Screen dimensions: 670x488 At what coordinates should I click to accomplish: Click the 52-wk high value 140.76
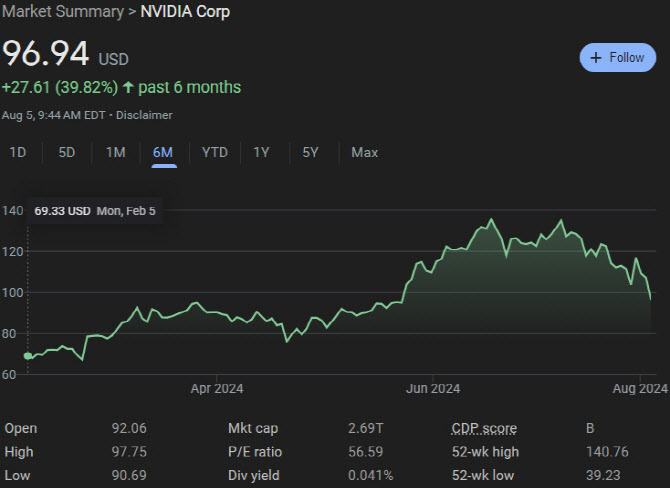pyautogui.click(x=607, y=452)
